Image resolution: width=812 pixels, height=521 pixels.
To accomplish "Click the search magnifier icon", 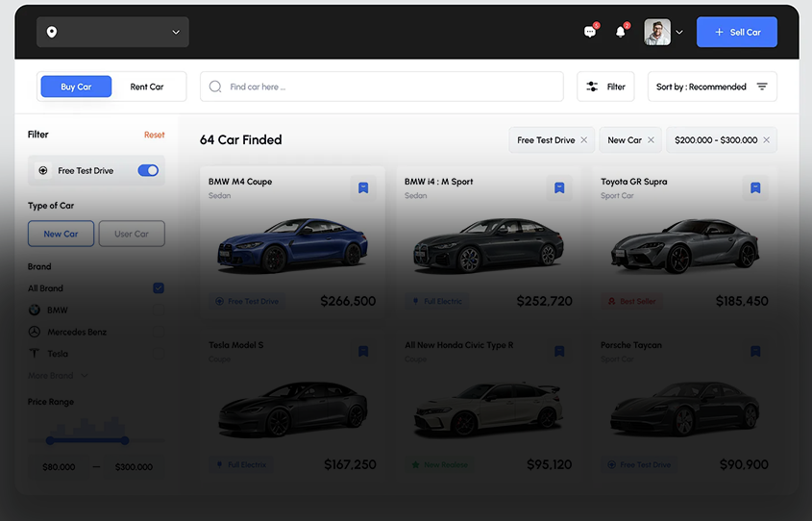I will coord(215,87).
